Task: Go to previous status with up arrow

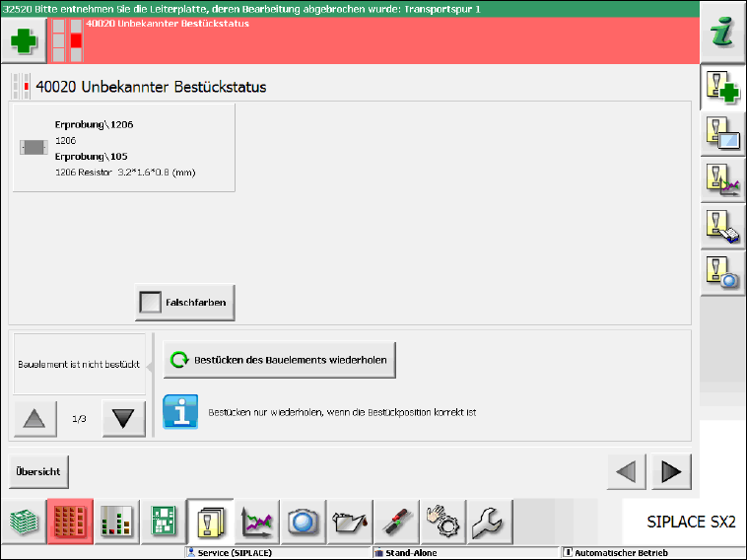Action: [35, 419]
